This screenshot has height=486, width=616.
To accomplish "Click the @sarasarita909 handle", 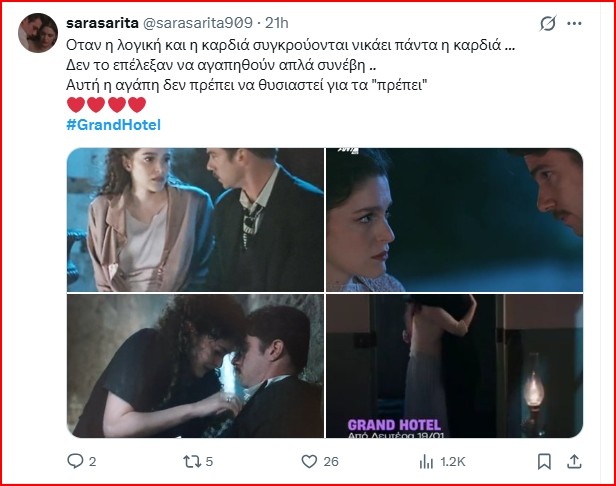I will 197,23.
